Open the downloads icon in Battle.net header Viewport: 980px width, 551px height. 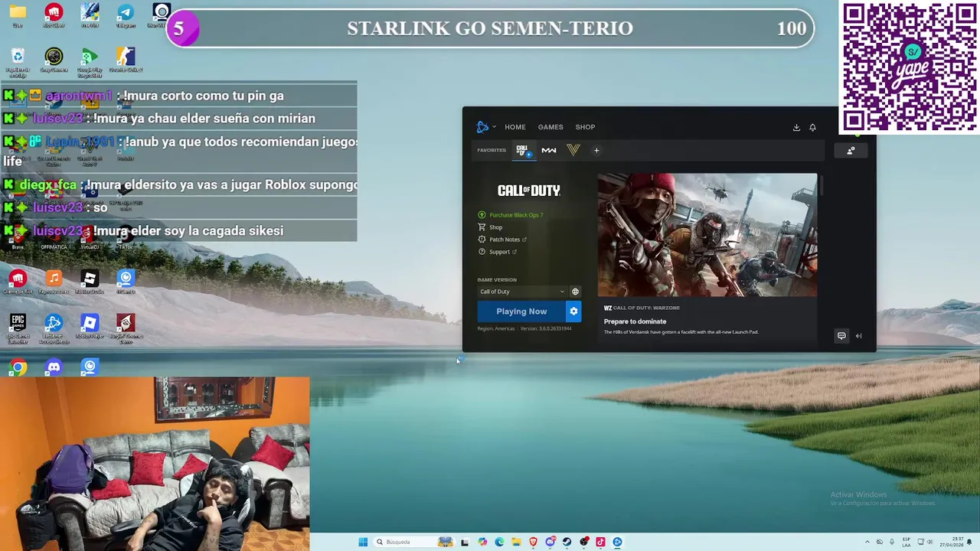click(x=796, y=128)
